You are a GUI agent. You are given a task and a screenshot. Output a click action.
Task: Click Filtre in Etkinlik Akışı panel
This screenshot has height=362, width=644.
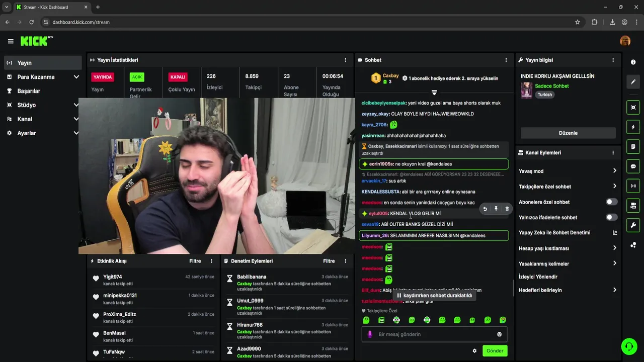point(195,261)
